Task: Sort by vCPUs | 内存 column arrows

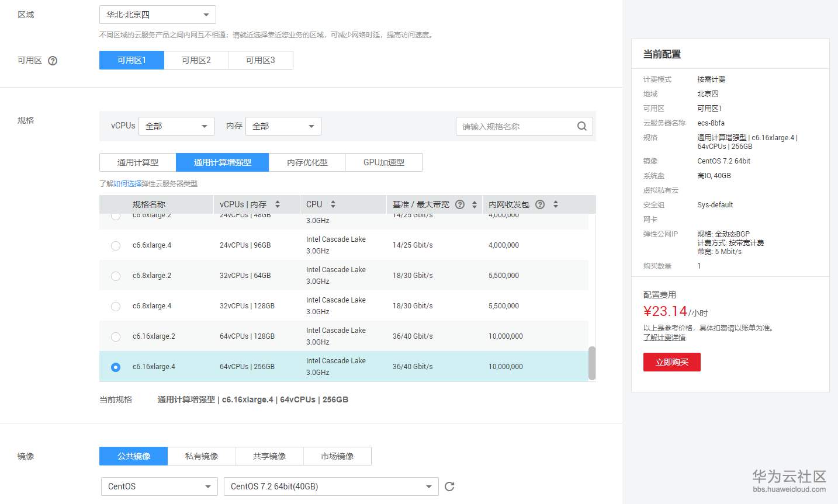Action: 278,204
